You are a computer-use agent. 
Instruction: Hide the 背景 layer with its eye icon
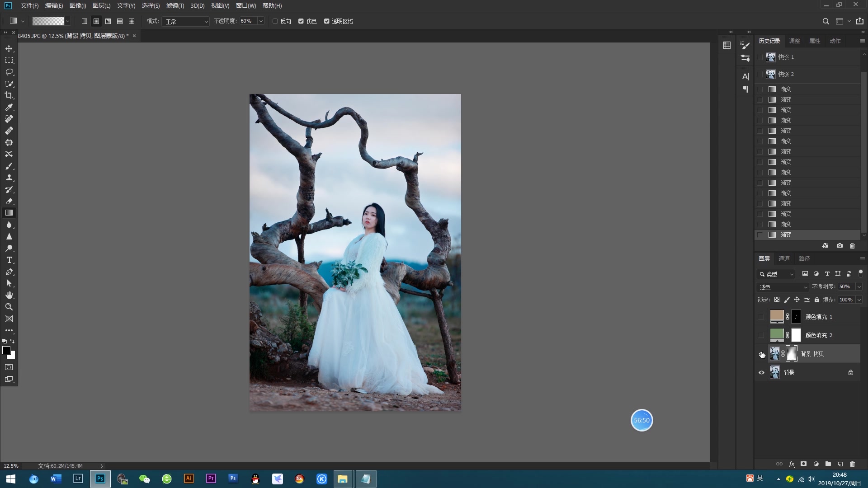761,372
